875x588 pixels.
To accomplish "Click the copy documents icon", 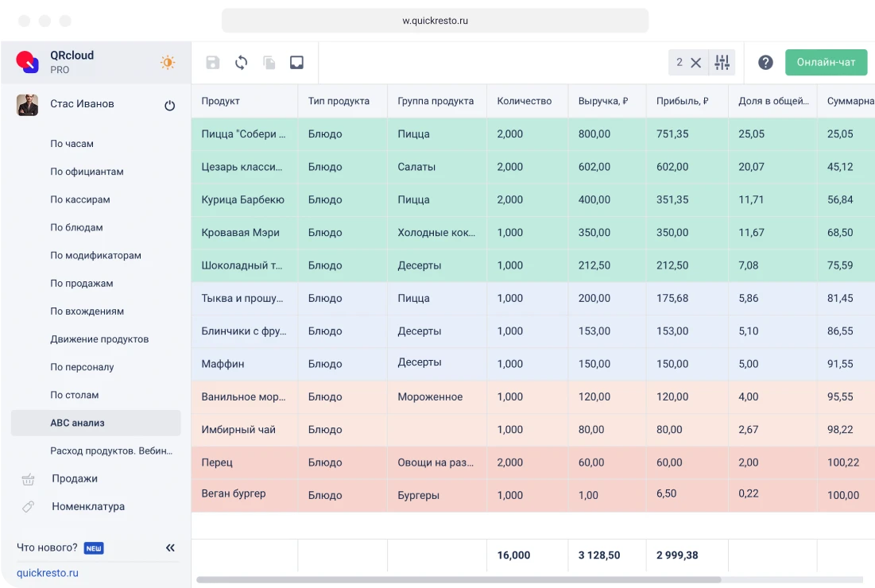I will tap(269, 63).
